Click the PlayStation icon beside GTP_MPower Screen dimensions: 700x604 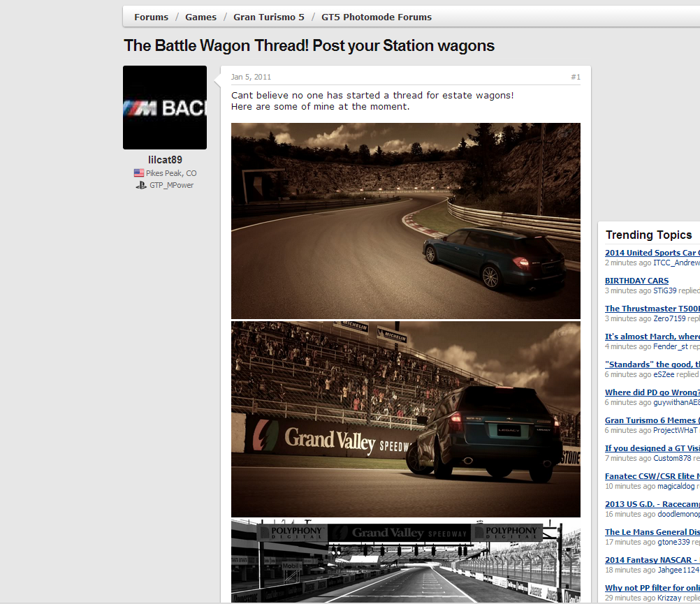point(141,185)
